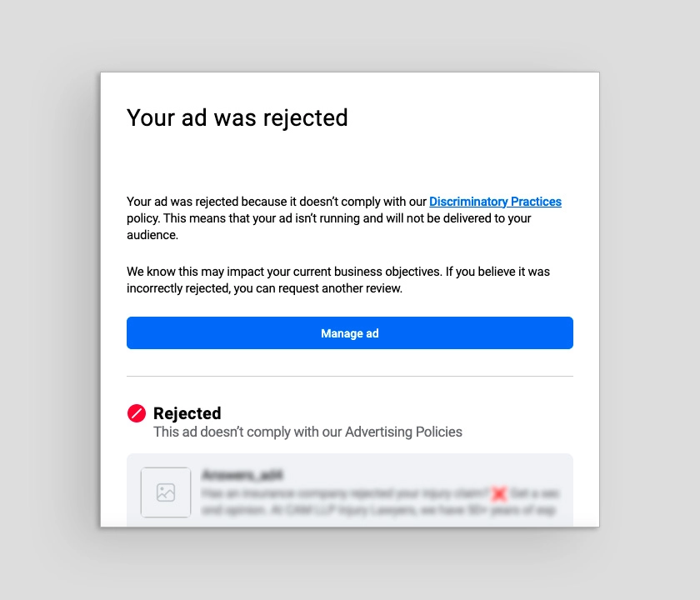Click the "policy. This means" text line
Viewport: 700px width, 600px height.
click(x=328, y=218)
